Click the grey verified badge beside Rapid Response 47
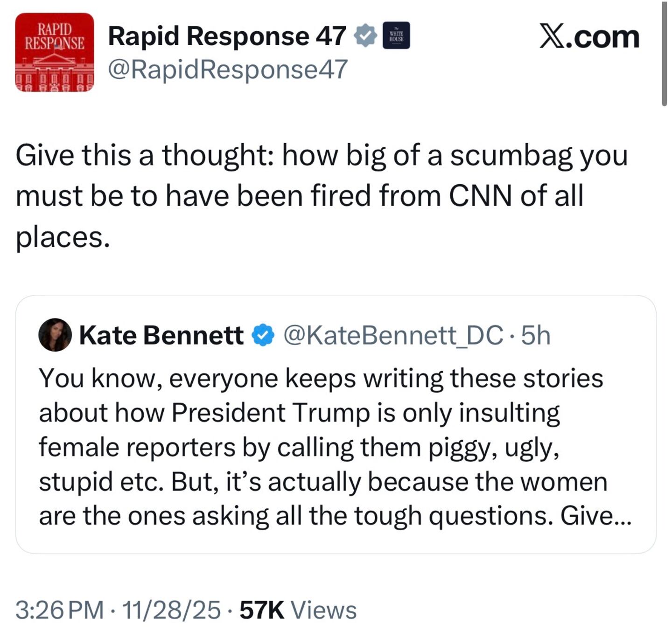 point(365,35)
